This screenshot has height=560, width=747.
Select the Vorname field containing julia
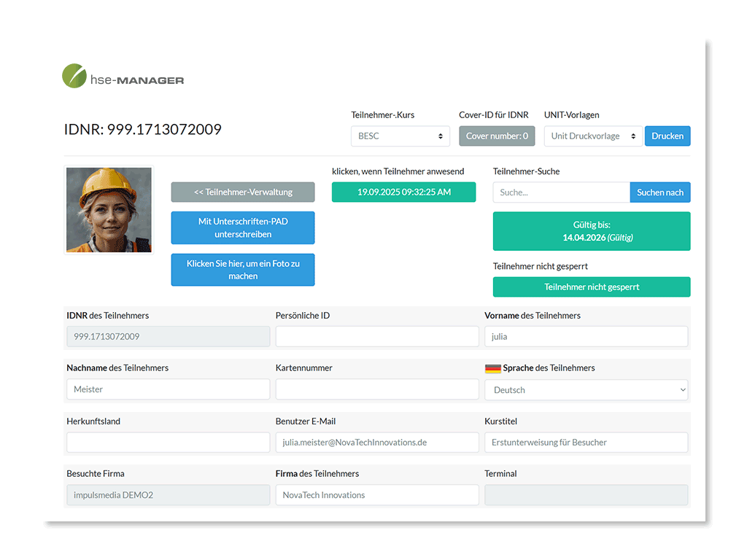[586, 336]
